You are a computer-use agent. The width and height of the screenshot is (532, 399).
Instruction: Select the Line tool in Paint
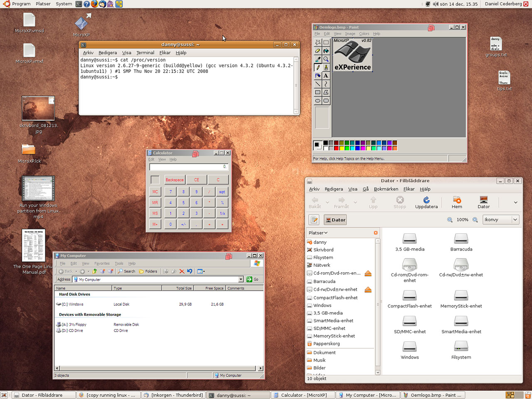[x=318, y=84]
